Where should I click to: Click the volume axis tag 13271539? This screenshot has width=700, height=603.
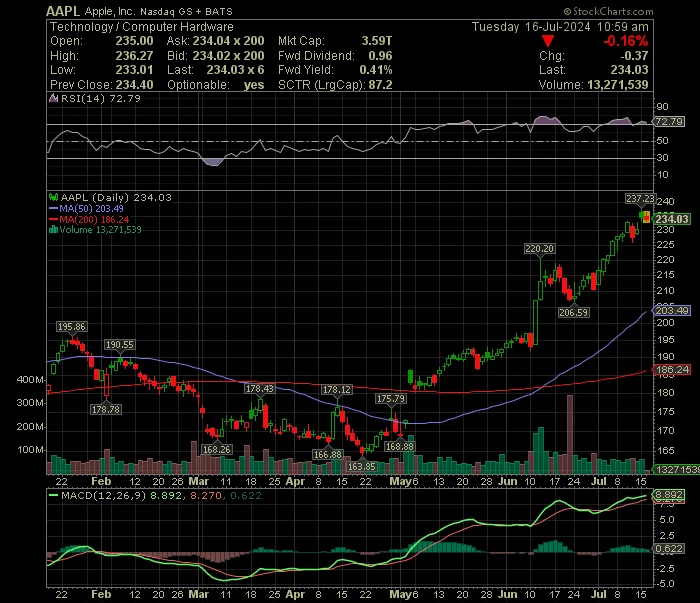coord(676,470)
